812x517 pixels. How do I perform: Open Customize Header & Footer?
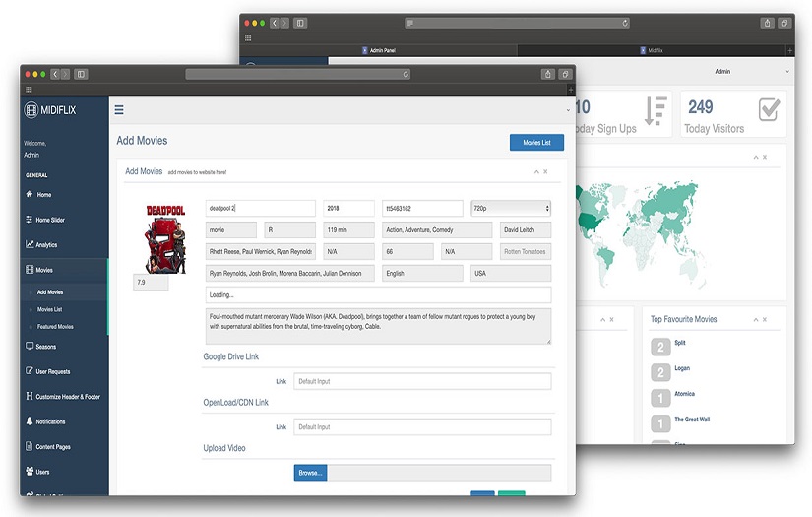(x=63, y=397)
